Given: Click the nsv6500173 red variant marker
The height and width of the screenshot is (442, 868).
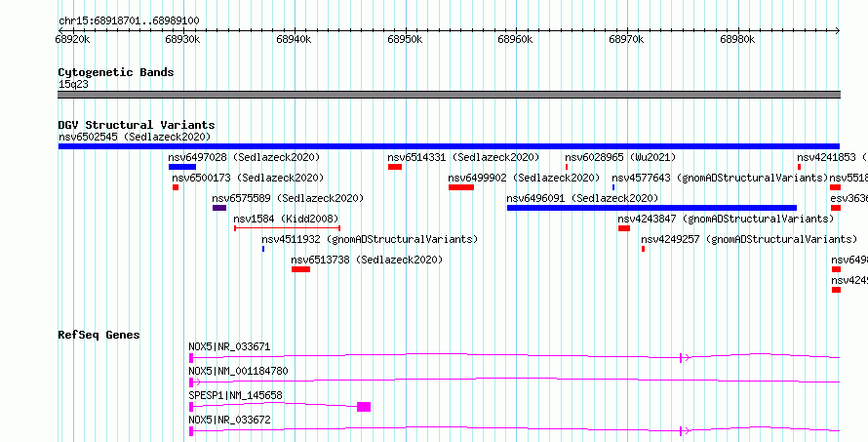Looking at the screenshot, I should tap(176, 187).
